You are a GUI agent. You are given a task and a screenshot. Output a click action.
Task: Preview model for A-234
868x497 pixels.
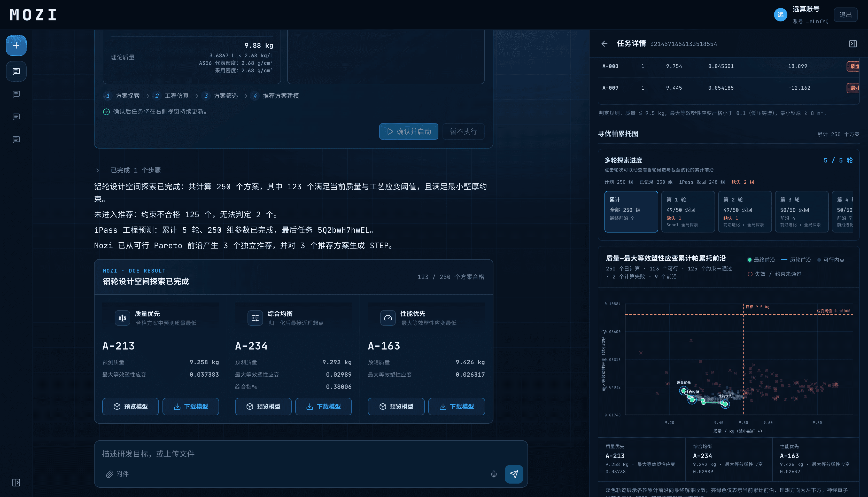click(263, 406)
